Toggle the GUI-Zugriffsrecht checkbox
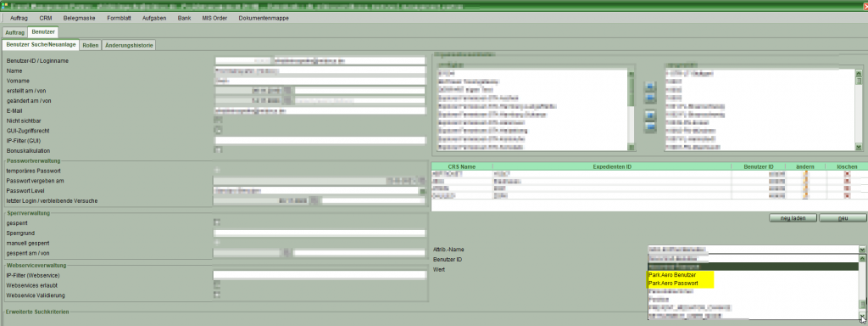 click(x=218, y=130)
